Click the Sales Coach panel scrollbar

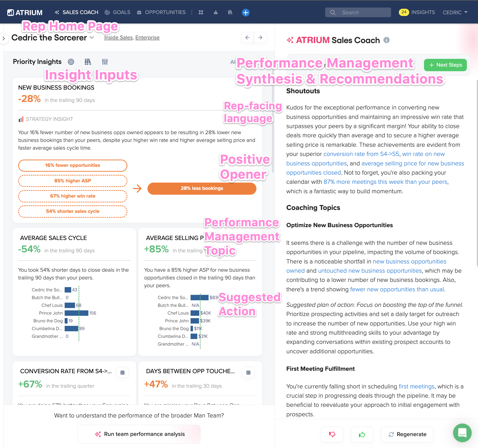tap(477, 173)
